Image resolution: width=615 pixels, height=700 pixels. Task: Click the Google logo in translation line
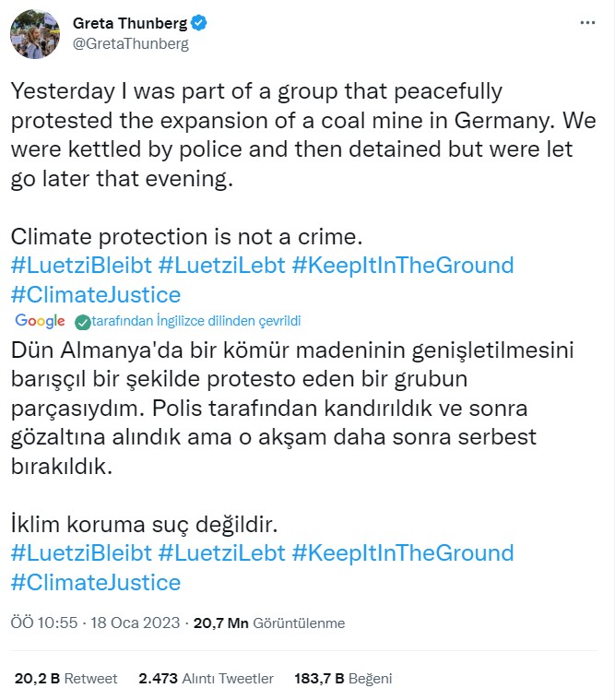(40, 321)
